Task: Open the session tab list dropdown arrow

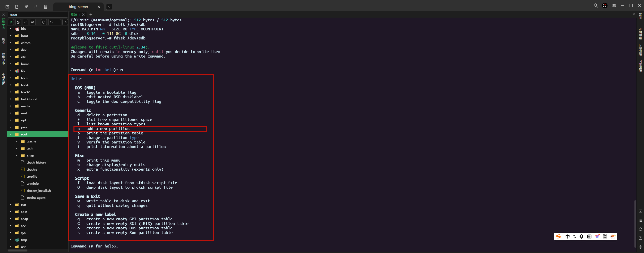Action: tap(109, 7)
